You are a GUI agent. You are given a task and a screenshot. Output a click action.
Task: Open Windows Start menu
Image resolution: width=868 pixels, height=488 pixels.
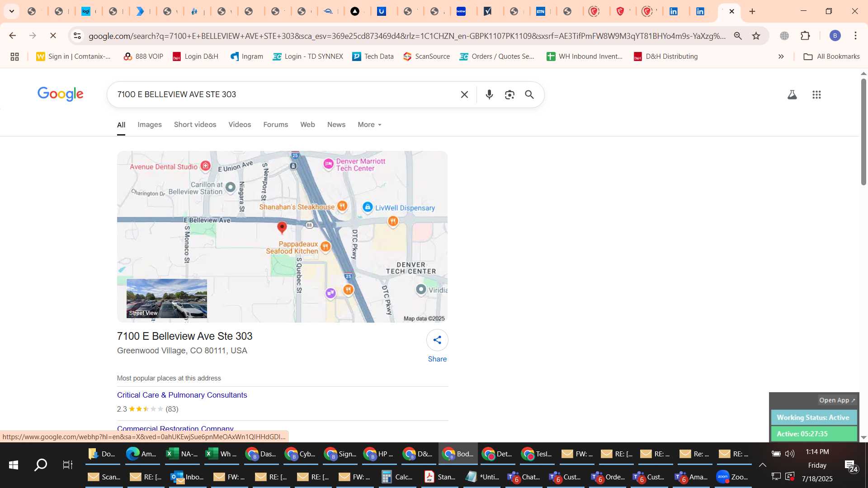click(13, 465)
